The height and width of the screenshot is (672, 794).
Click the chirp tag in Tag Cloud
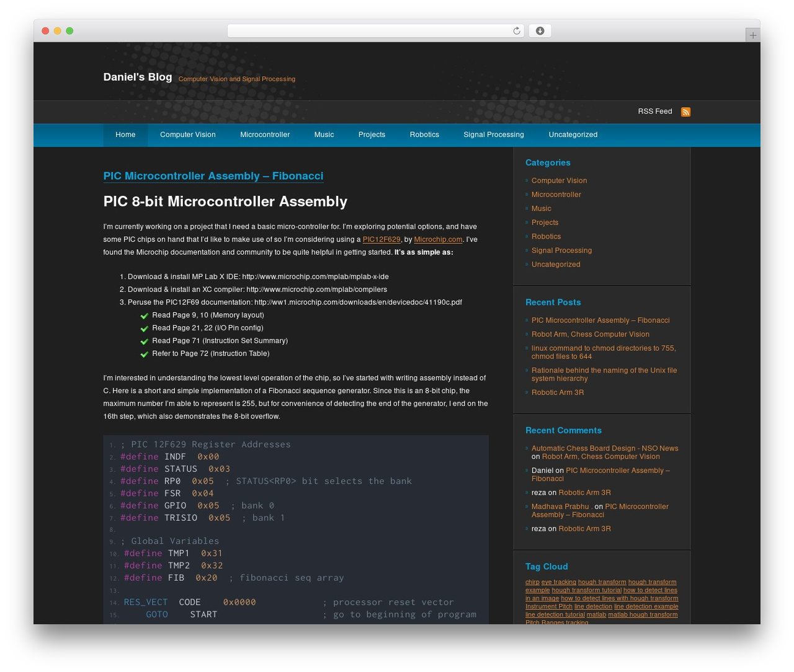pyautogui.click(x=532, y=582)
